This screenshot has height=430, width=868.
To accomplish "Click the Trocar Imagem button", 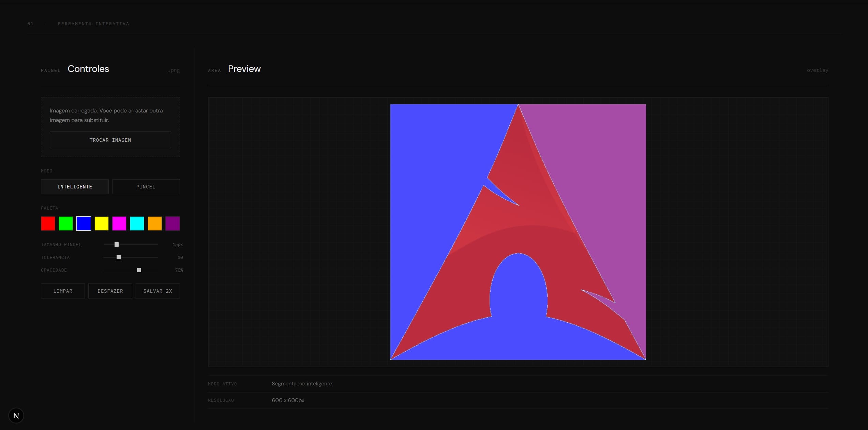I will tap(110, 140).
